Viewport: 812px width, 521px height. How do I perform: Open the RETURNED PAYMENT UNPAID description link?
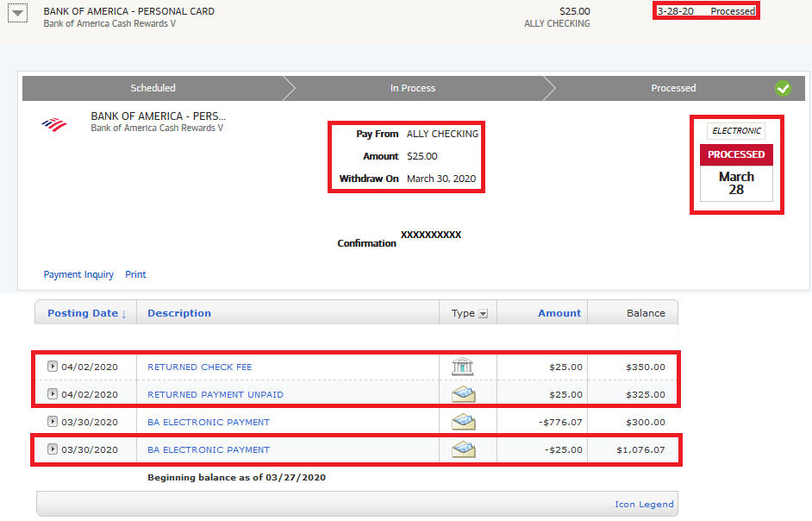(215, 394)
